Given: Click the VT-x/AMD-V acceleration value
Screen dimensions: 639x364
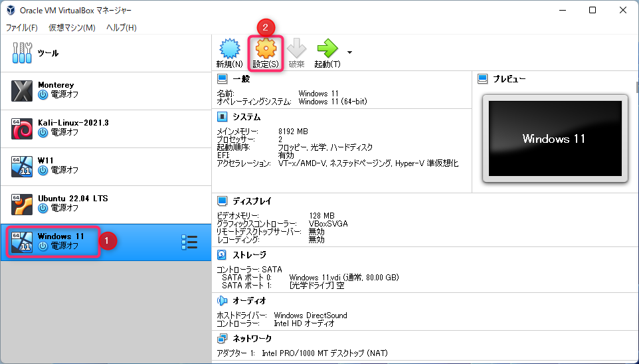Looking at the screenshot, I should click(x=368, y=163).
